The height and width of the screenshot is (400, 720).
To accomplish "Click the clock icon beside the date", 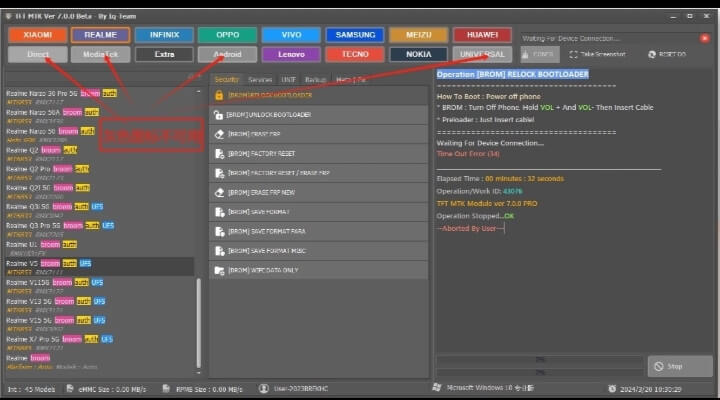I will point(612,389).
